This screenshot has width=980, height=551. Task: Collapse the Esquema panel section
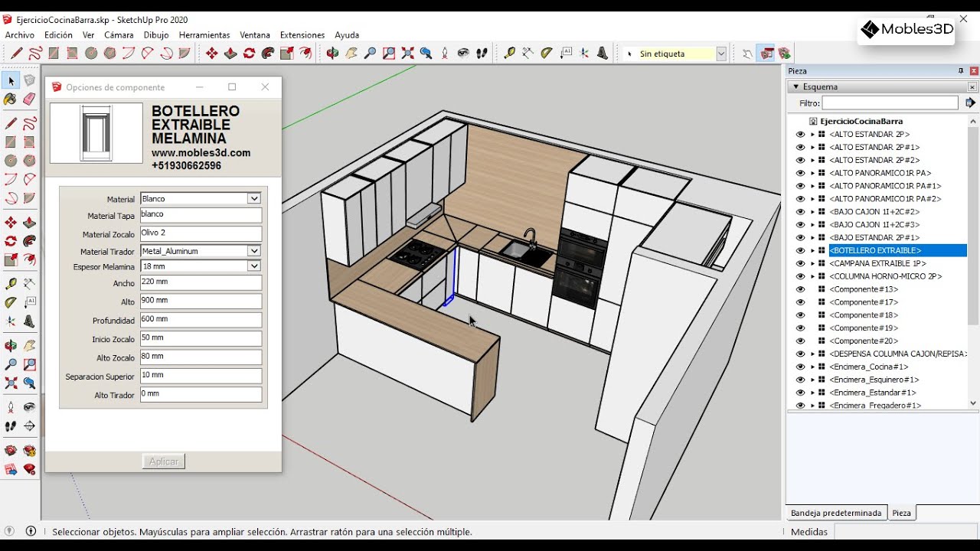click(795, 86)
